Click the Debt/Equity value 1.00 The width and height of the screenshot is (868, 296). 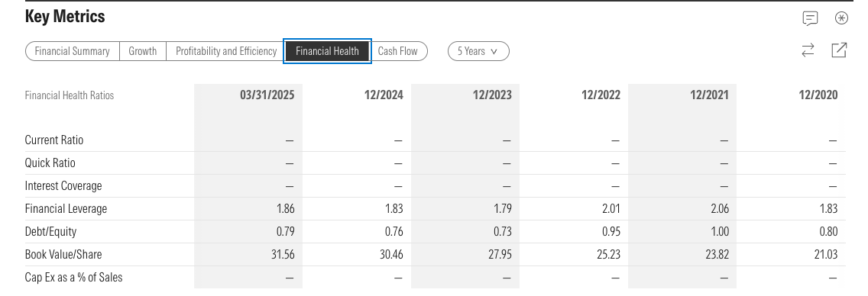coord(718,231)
